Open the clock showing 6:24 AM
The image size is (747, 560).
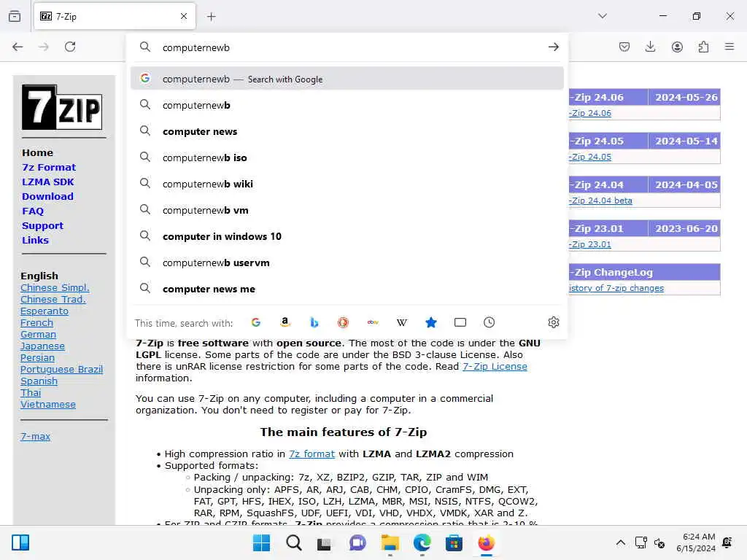pyautogui.click(x=696, y=542)
